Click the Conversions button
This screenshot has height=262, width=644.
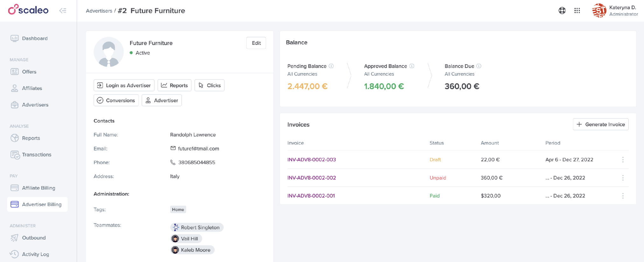[116, 100]
